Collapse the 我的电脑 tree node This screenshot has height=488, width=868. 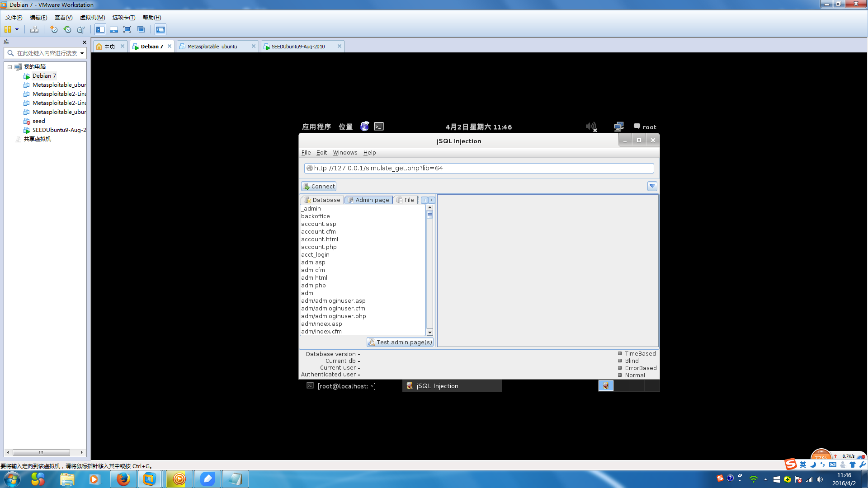9,67
